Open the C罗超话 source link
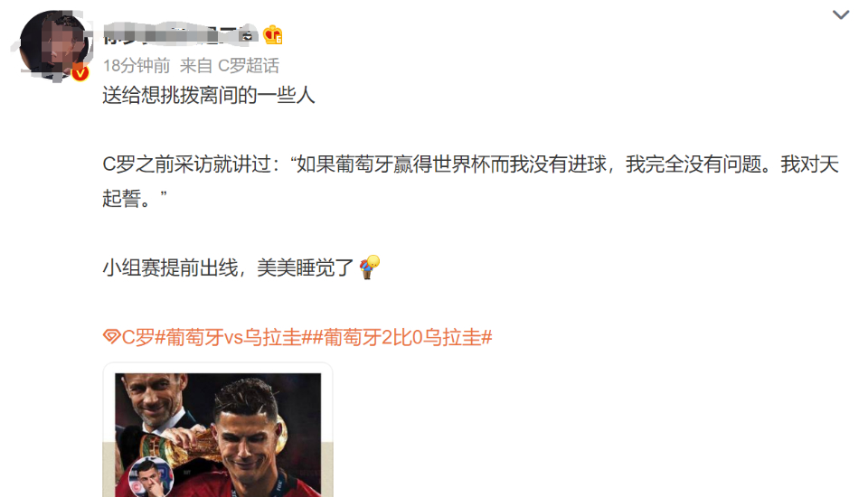This screenshot has height=497, width=868. tap(248, 66)
